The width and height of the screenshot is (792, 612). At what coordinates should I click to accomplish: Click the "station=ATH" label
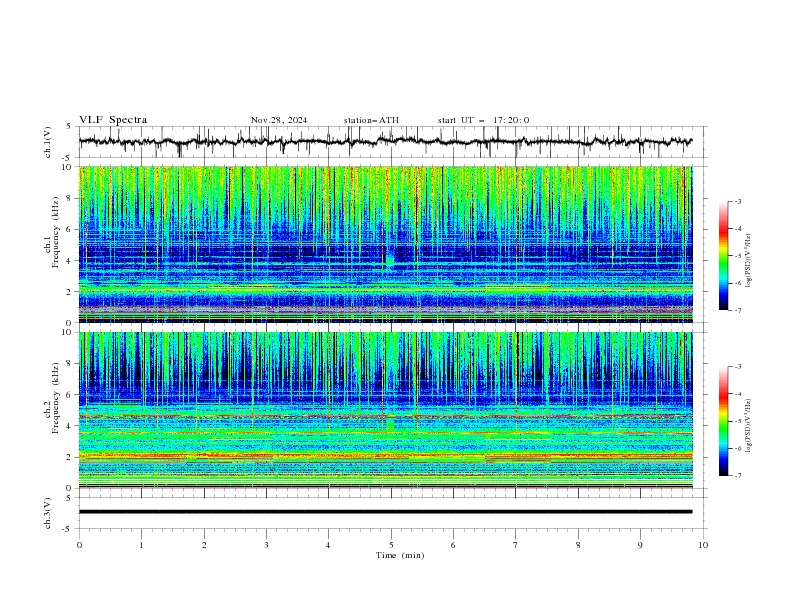click(371, 120)
